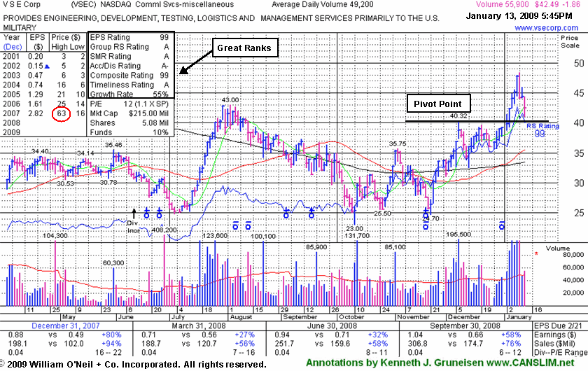Select the November month label on the timeline

tap(413, 317)
